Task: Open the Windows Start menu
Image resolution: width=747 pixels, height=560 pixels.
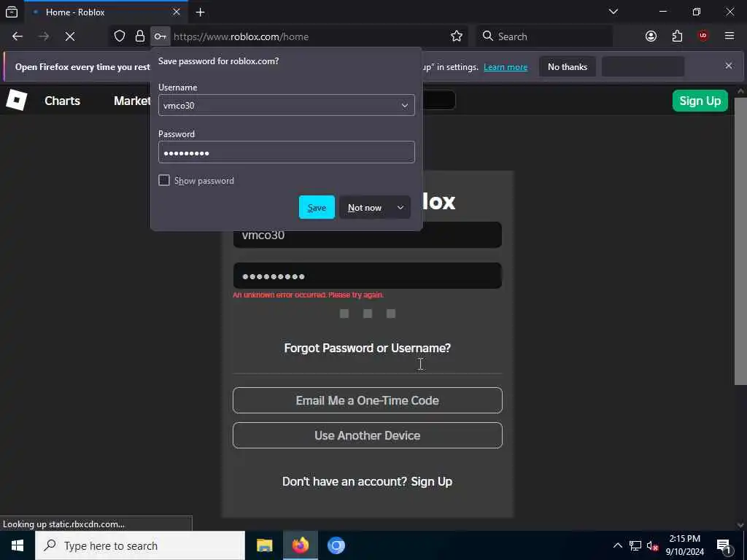Action: click(x=18, y=545)
